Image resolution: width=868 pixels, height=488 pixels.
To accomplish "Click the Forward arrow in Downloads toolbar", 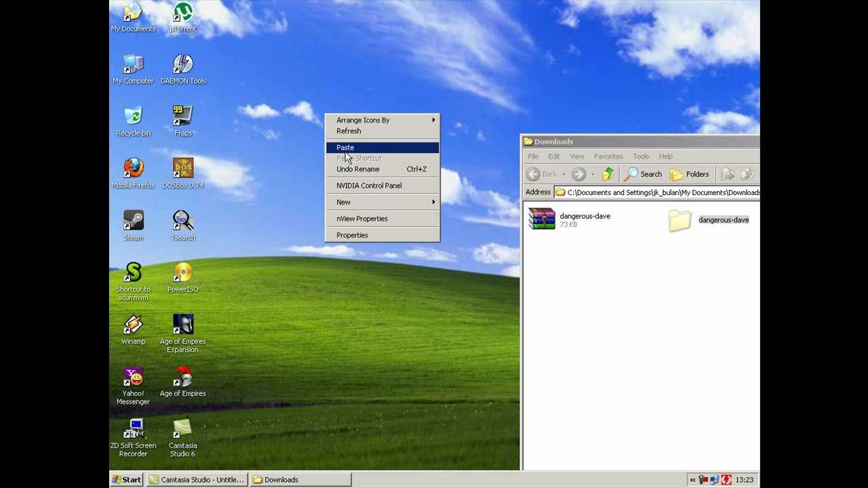I will (578, 174).
